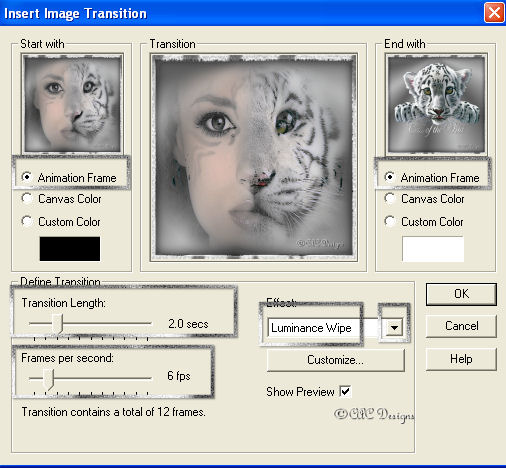Click the black Start custom color swatch

[70, 249]
